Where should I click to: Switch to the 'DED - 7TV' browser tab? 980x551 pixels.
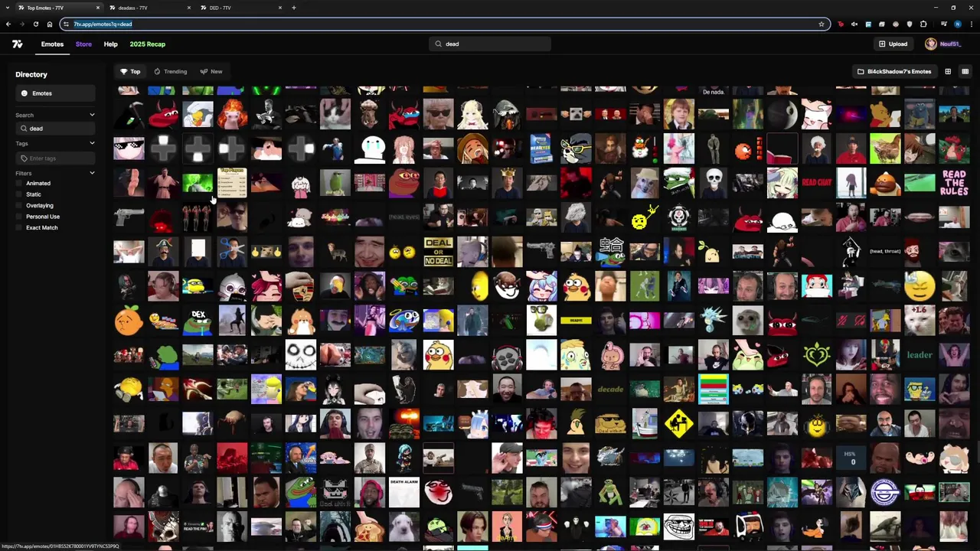coord(240,8)
